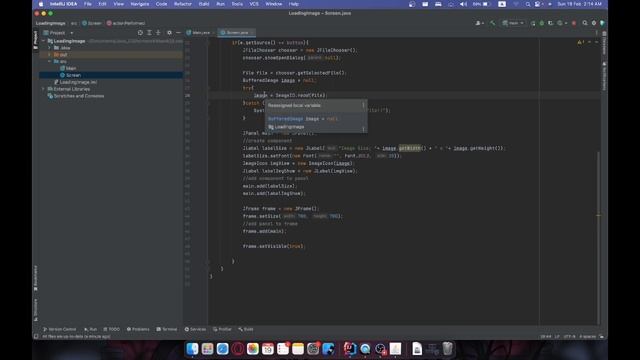Click the Select Opened File target icon
The height and width of the screenshot is (360, 640).
click(x=140, y=33)
